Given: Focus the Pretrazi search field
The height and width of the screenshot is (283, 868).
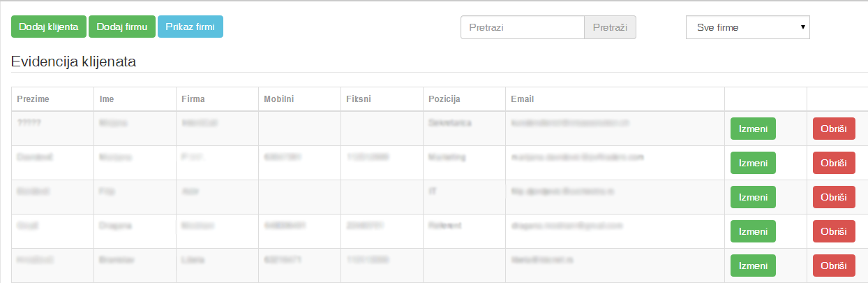Looking at the screenshot, I should tap(522, 27).
